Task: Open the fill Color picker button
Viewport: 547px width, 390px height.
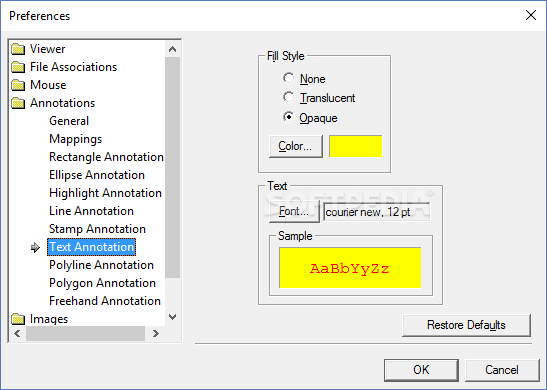Action: pyautogui.click(x=295, y=146)
